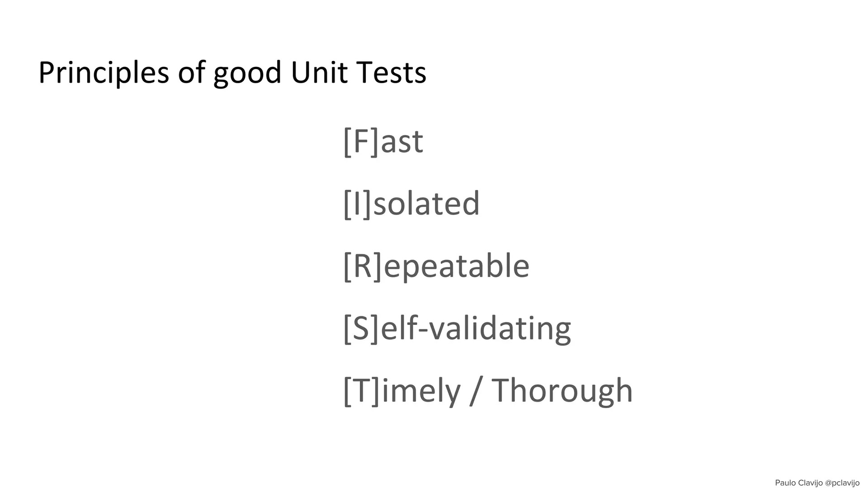Click the word 'of' in the heading

pos(191,72)
